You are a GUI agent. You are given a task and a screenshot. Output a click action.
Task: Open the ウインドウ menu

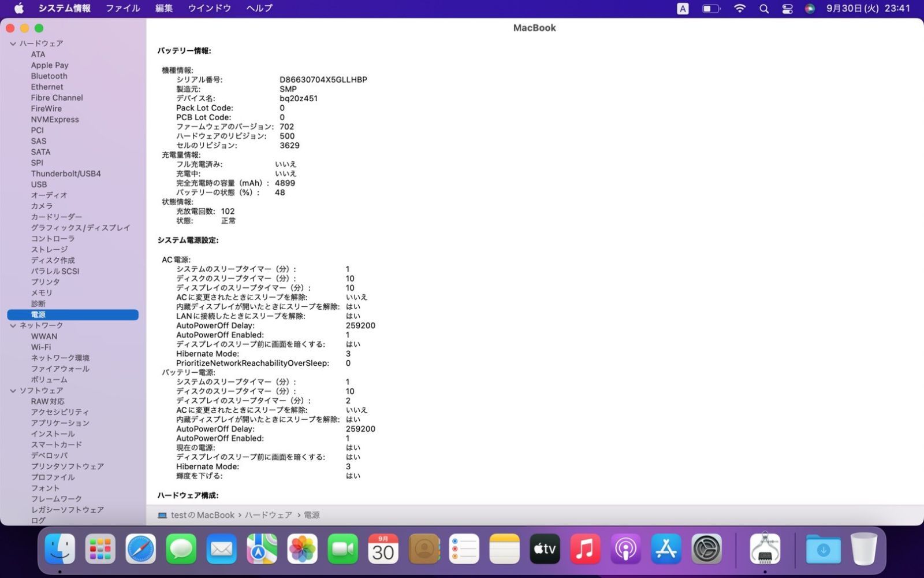(x=209, y=9)
